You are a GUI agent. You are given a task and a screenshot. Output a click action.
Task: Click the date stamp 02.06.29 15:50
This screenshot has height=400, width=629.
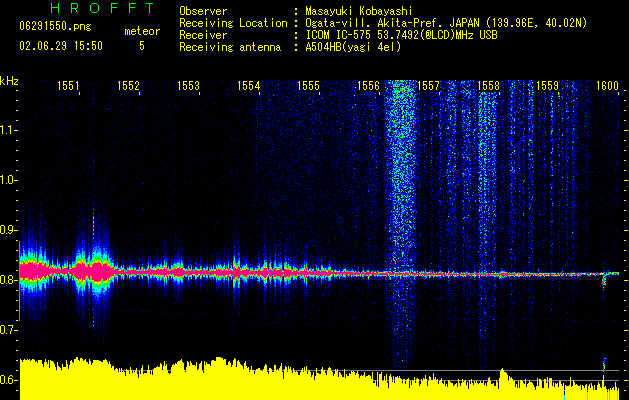(61, 46)
